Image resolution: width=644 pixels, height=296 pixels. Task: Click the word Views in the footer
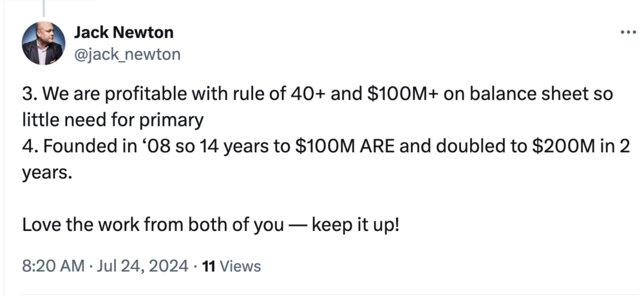pos(240,266)
